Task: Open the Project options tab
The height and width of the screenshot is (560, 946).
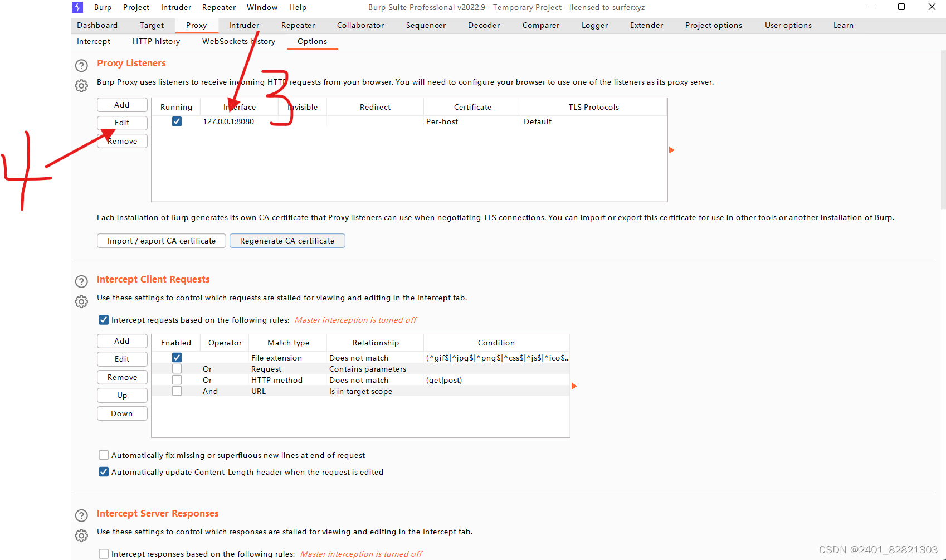Action: (x=714, y=25)
